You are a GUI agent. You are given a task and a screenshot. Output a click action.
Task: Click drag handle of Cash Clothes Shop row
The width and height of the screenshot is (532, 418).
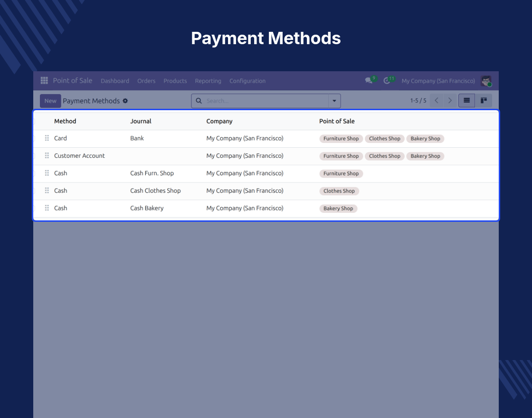47,190
